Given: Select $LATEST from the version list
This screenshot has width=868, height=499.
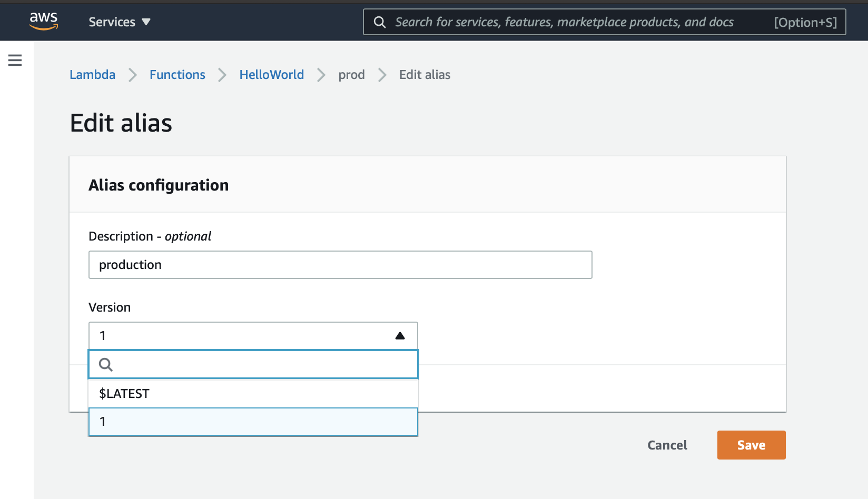Looking at the screenshot, I should point(253,394).
